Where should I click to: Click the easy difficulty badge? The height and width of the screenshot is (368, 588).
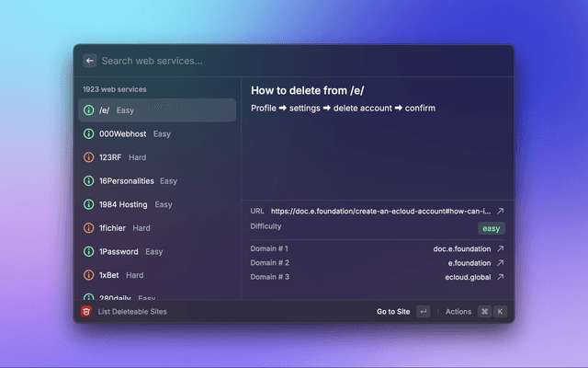[491, 228]
